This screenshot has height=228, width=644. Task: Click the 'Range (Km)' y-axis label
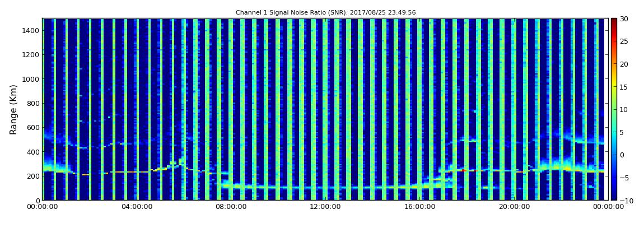click(x=13, y=110)
